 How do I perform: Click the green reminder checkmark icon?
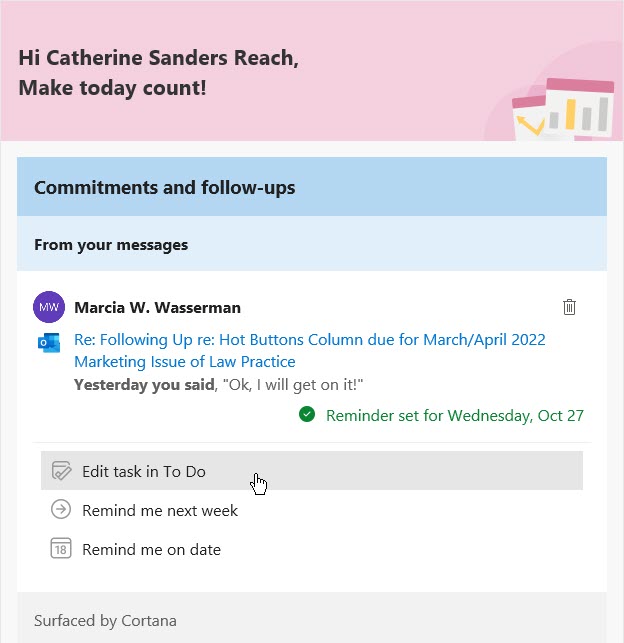tap(307, 415)
